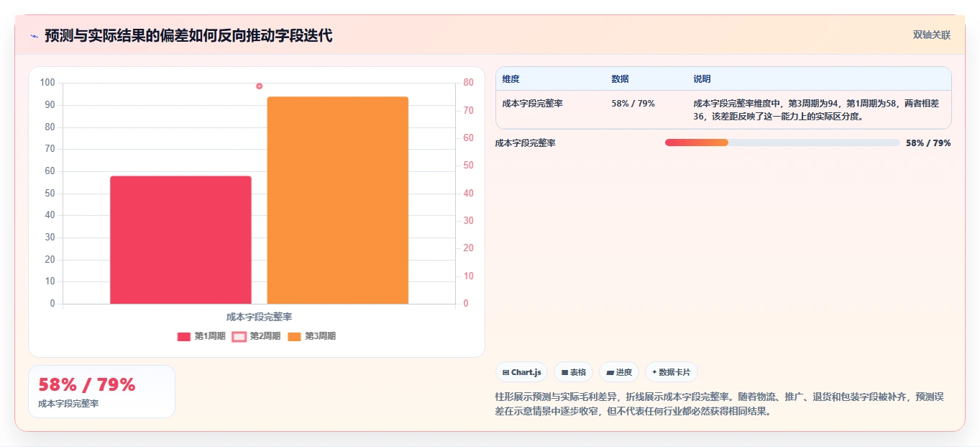
Task: Click the 成本字段完整率 label left of progress bar
Action: click(526, 143)
